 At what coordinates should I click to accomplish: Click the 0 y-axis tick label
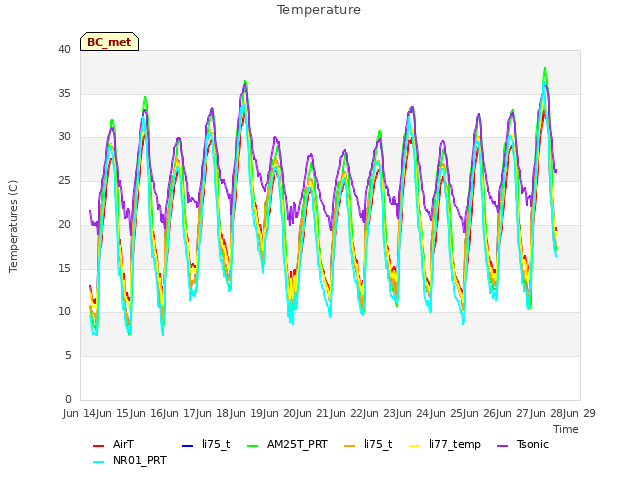point(68,399)
